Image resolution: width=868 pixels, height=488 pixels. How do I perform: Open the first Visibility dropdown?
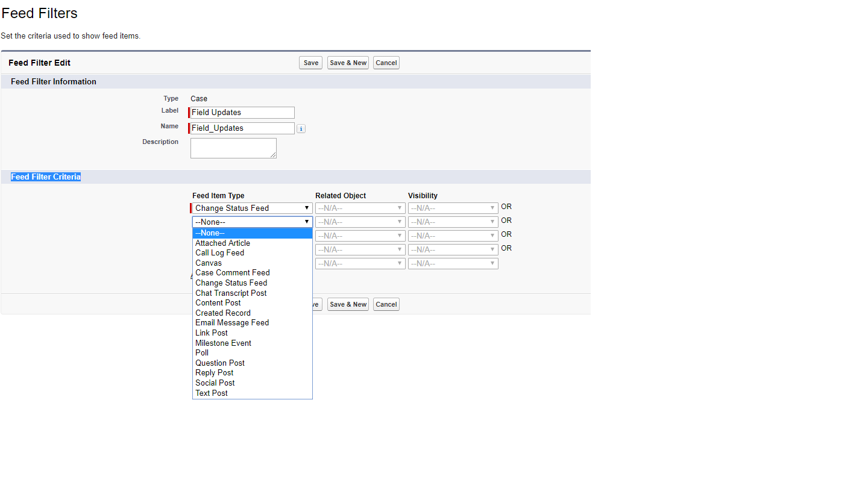pyautogui.click(x=453, y=208)
